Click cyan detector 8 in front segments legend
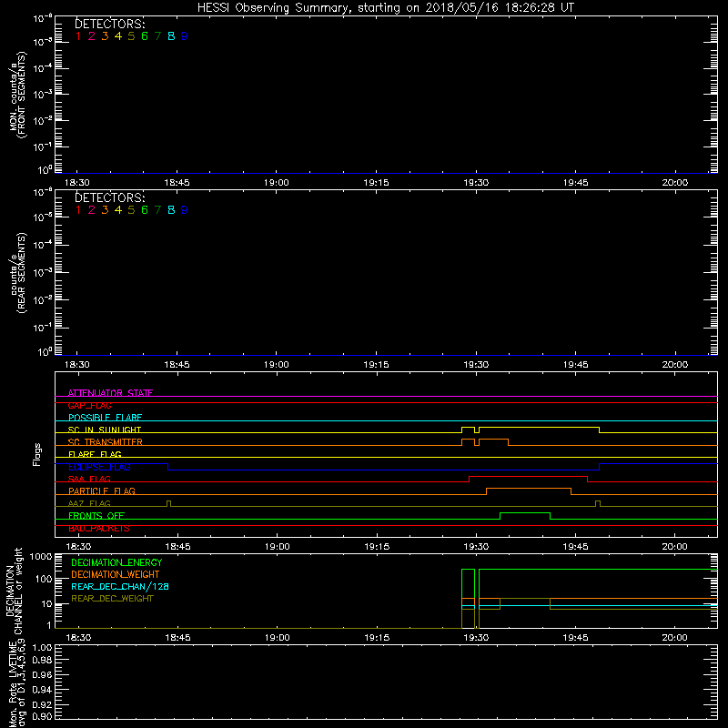The height and width of the screenshot is (728, 728). coord(171,36)
